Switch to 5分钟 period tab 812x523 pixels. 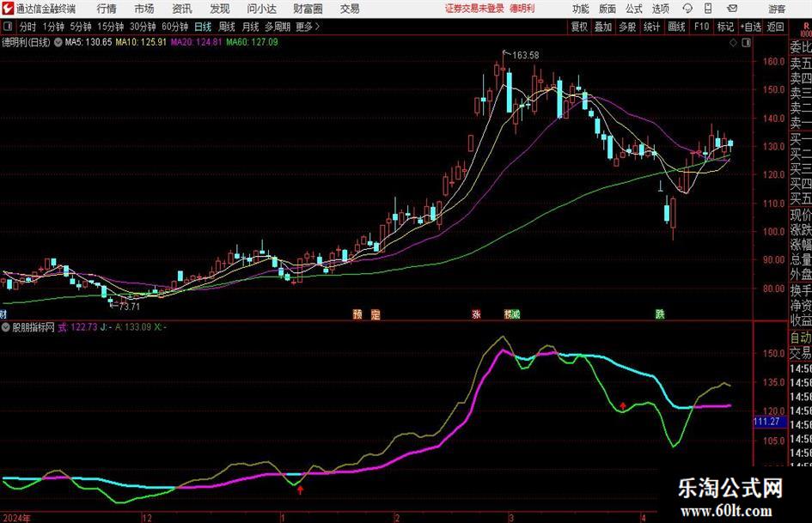[81, 27]
